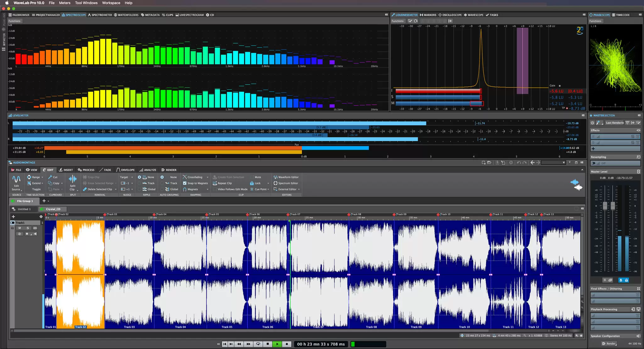The height and width of the screenshot is (349, 644).
Task: Click the Waveform Editor button
Action: (x=286, y=177)
